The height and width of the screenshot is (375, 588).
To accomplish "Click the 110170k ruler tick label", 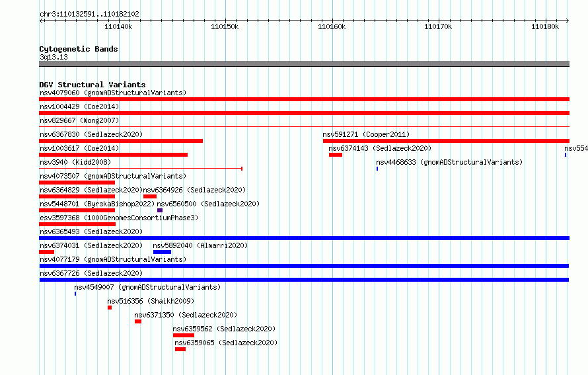I will click(x=438, y=26).
